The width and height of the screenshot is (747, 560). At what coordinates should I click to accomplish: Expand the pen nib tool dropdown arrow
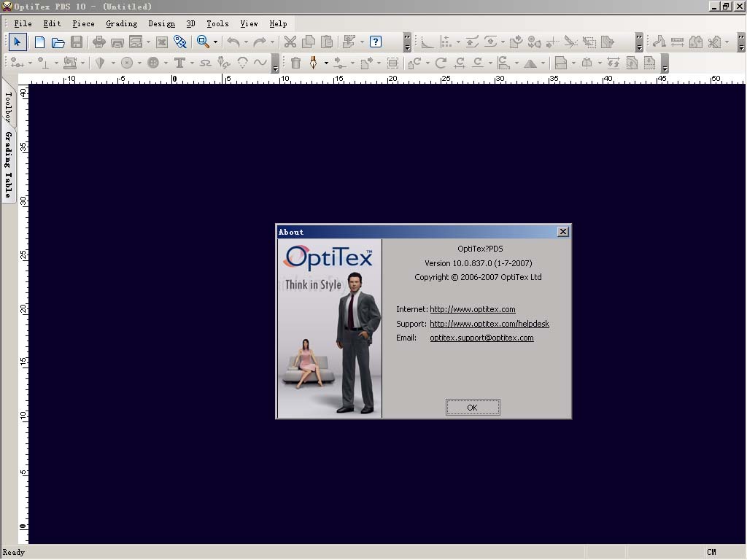pyautogui.click(x=326, y=63)
